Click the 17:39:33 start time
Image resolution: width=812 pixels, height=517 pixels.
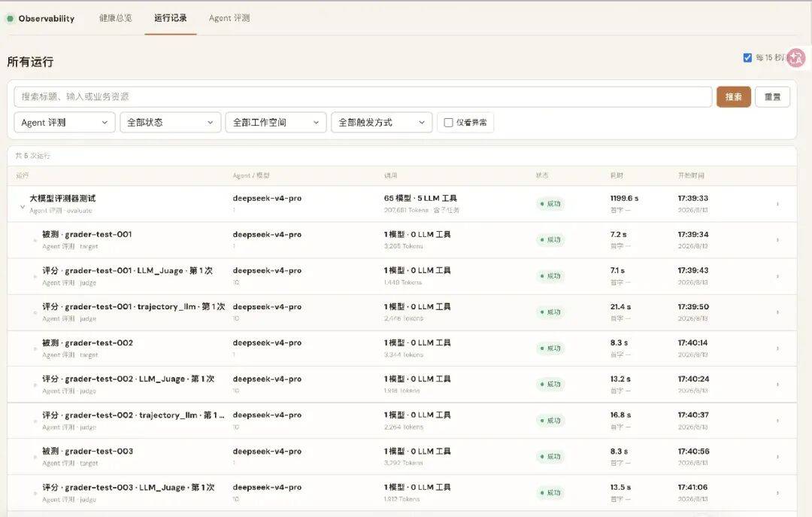[693, 198]
